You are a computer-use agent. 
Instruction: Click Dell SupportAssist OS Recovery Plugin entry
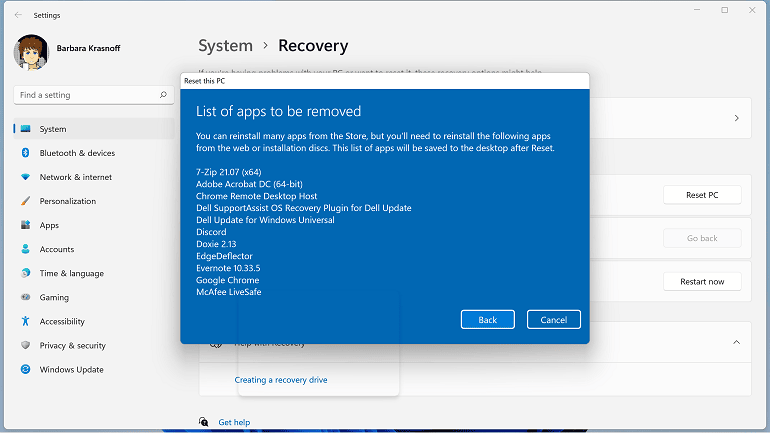[303, 208]
